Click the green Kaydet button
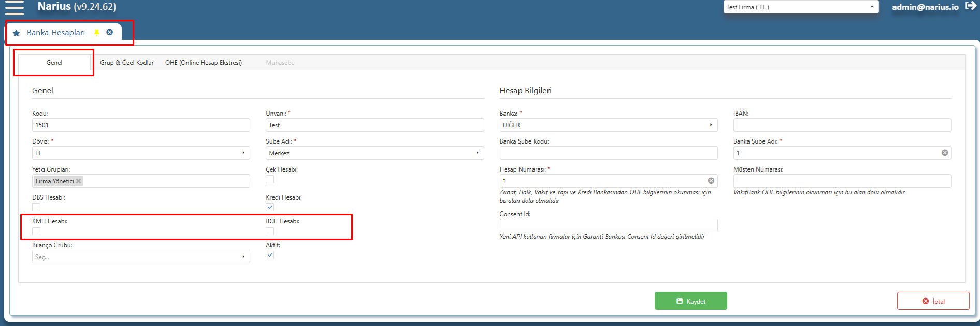The image size is (980, 326). (x=691, y=301)
